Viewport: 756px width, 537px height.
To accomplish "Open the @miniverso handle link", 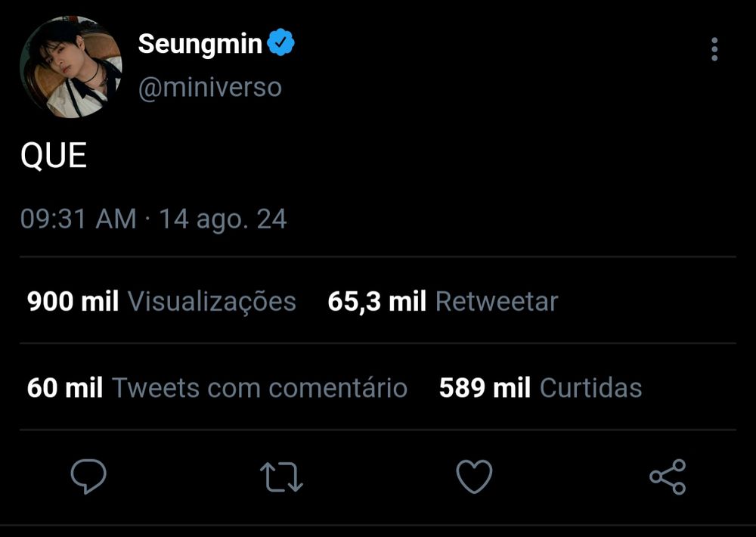I will (x=209, y=88).
